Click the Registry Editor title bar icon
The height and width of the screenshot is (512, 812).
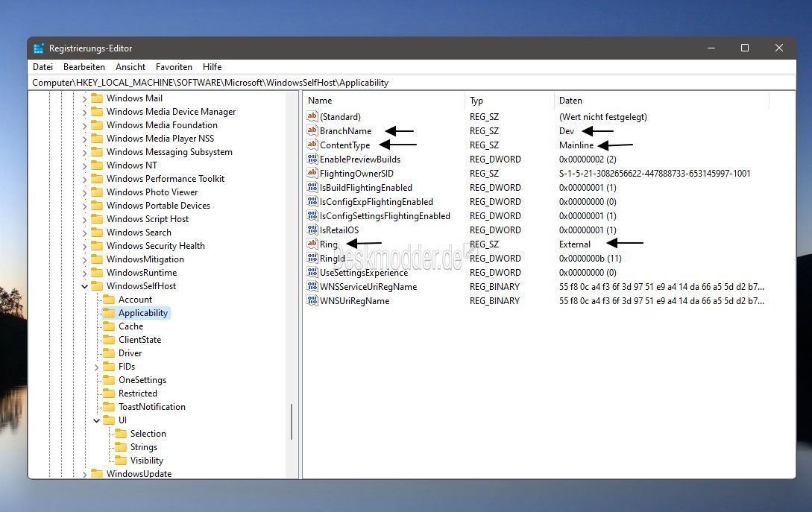point(38,48)
